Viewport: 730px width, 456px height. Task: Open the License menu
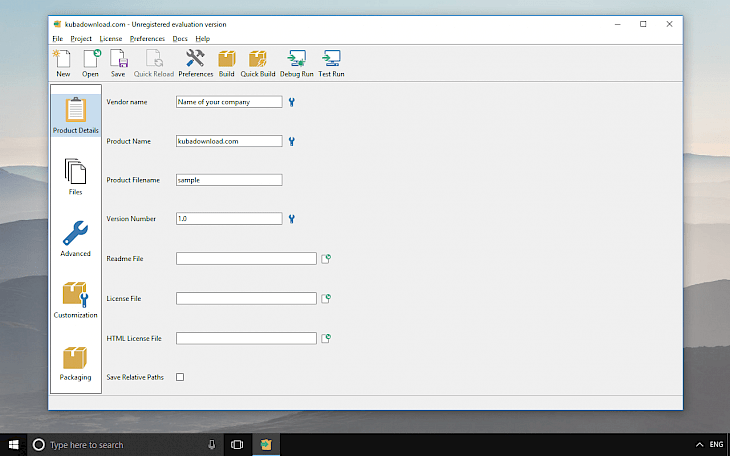pos(111,39)
